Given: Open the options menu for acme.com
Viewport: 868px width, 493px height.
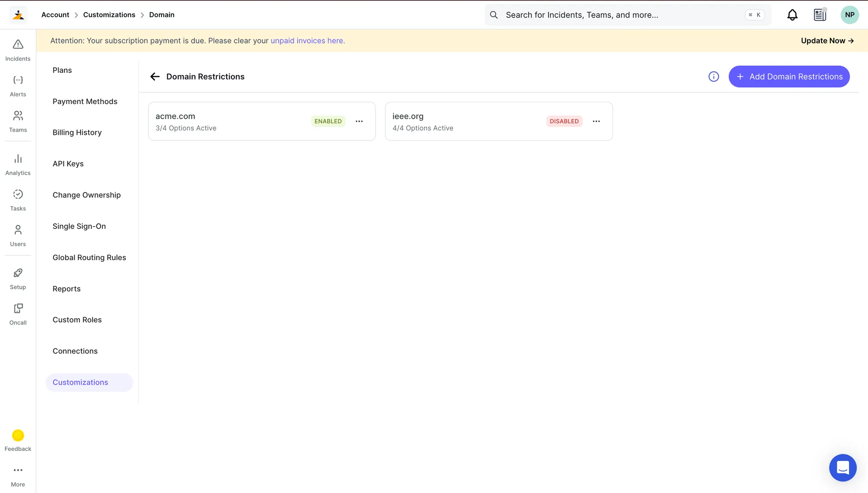Looking at the screenshot, I should tap(359, 121).
